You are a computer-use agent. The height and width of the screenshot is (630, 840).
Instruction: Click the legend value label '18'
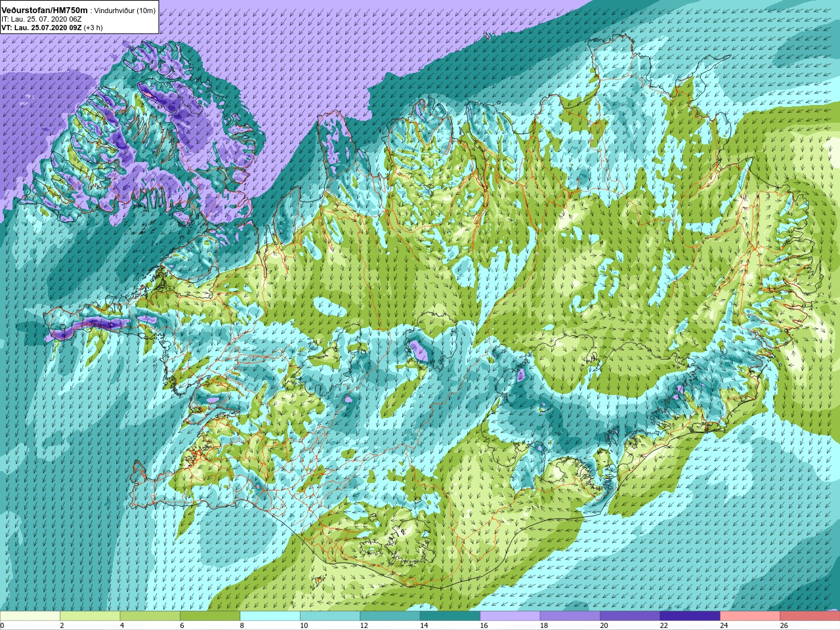click(544, 626)
